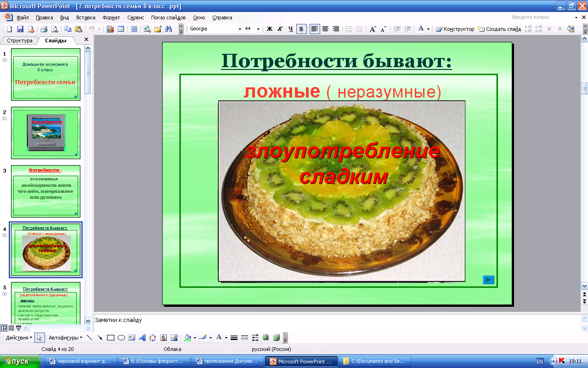The image size is (588, 368).
Task: Open the font size 44 dropdown
Action: click(258, 29)
